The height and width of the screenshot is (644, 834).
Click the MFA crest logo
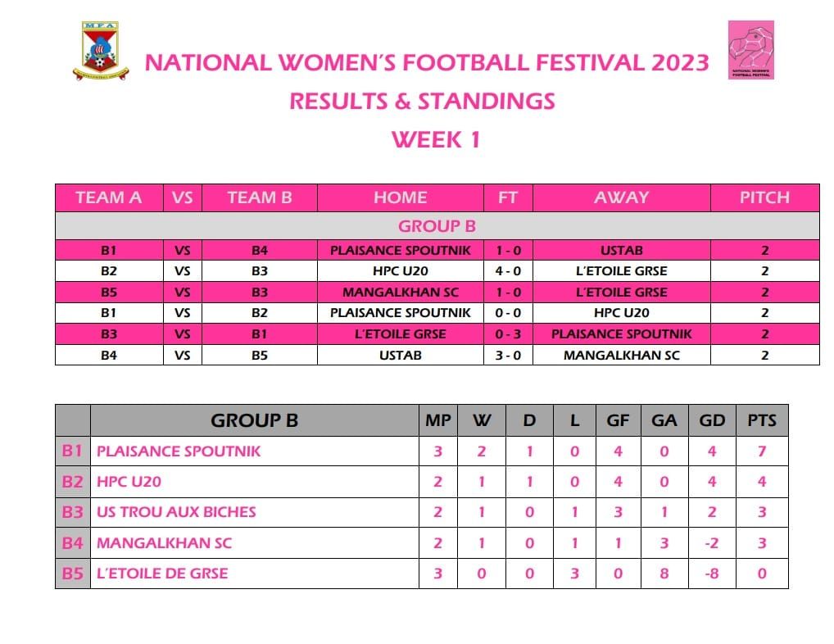tap(101, 51)
